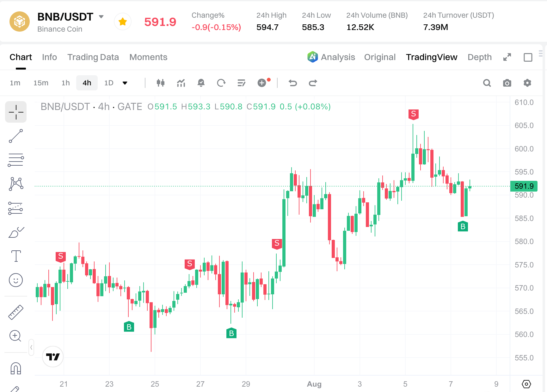This screenshot has width=547, height=392.
Task: Select the zoom in tool
Action: click(15, 336)
